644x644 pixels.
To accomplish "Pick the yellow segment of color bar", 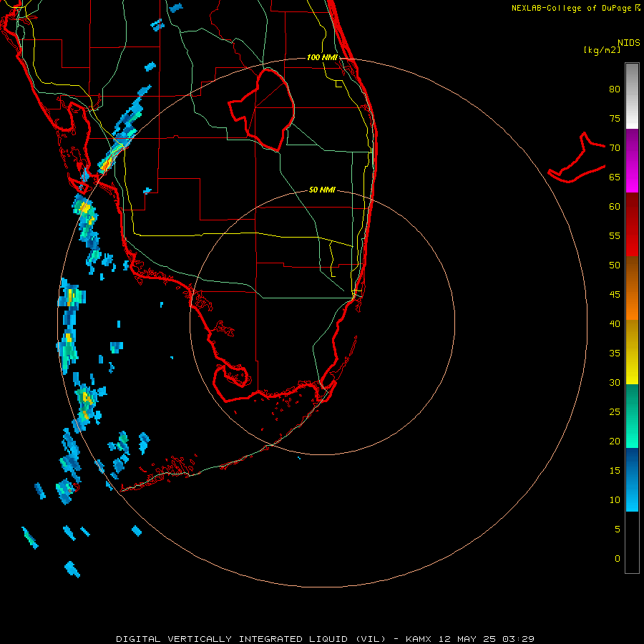I will click(x=632, y=352).
